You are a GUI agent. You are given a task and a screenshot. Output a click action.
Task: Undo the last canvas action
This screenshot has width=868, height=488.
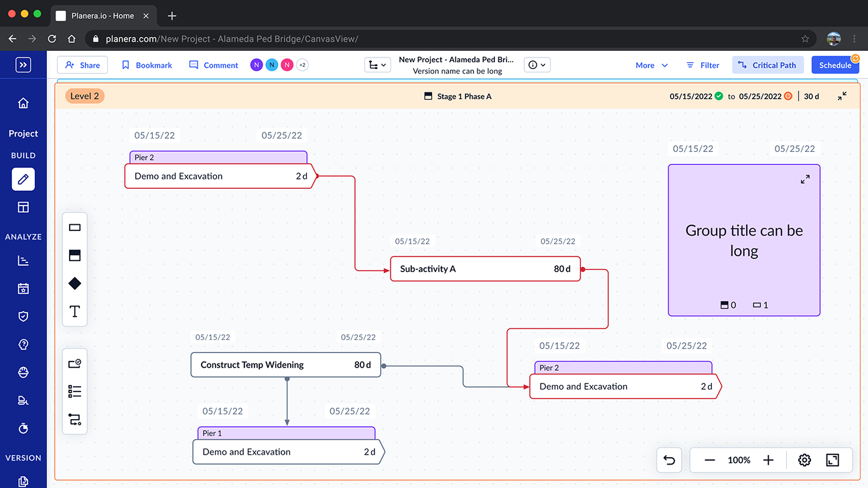pos(668,460)
